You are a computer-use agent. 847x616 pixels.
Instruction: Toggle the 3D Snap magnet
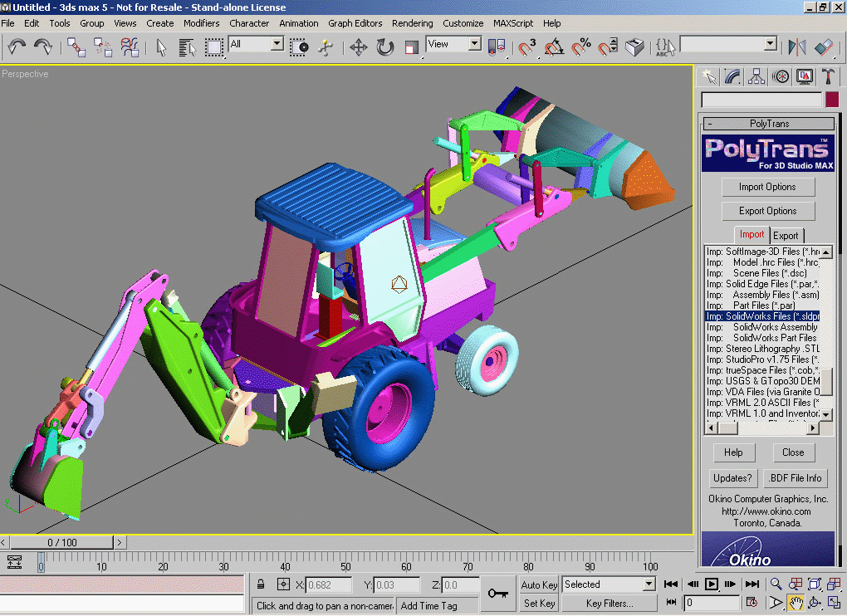526,47
